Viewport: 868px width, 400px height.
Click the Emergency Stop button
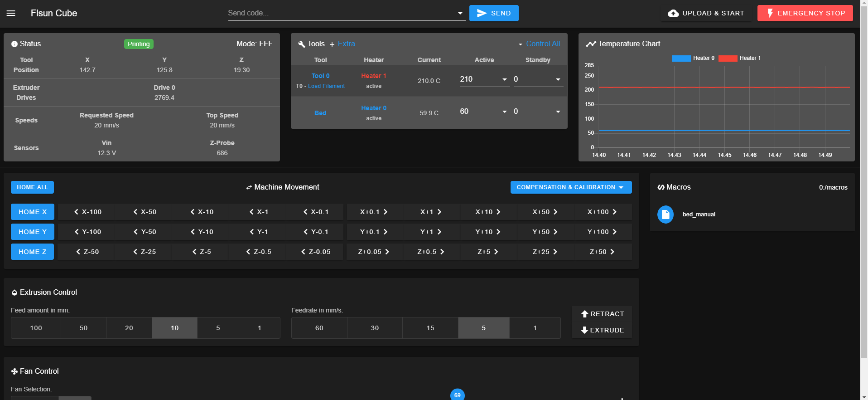[x=805, y=13]
